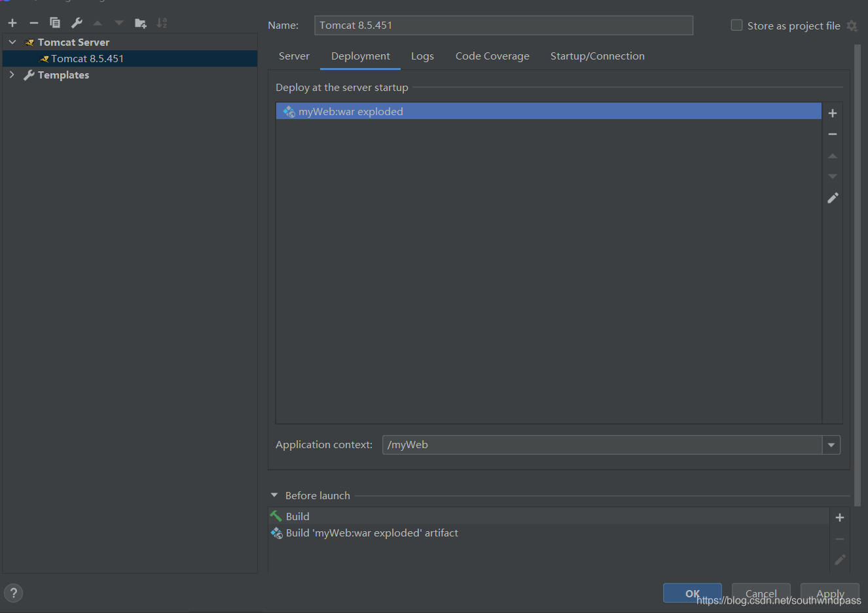868x613 pixels.
Task: Add a Before launch task
Action: (840, 517)
